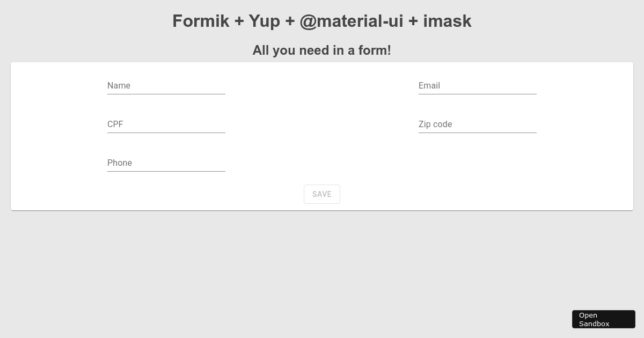Click the Email field label
This screenshot has width=644, height=338.
point(429,85)
